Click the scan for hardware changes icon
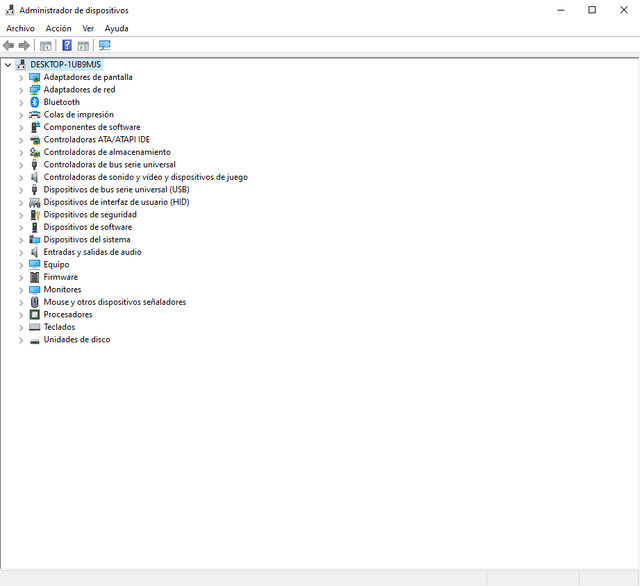 coord(105,45)
